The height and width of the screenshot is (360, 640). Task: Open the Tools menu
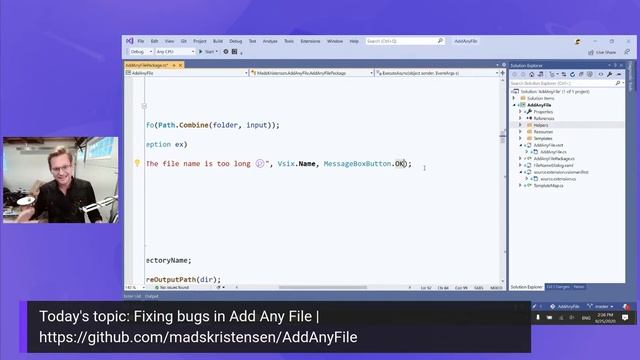coord(289,41)
